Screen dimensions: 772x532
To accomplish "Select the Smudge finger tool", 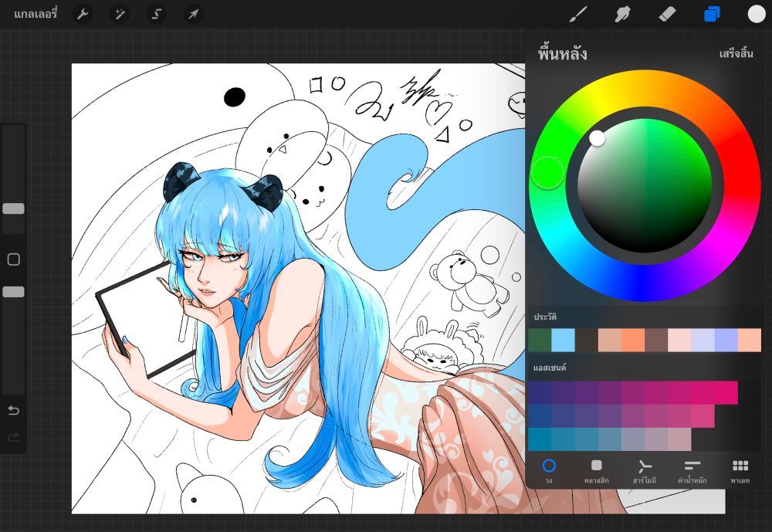I will pyautogui.click(x=622, y=15).
